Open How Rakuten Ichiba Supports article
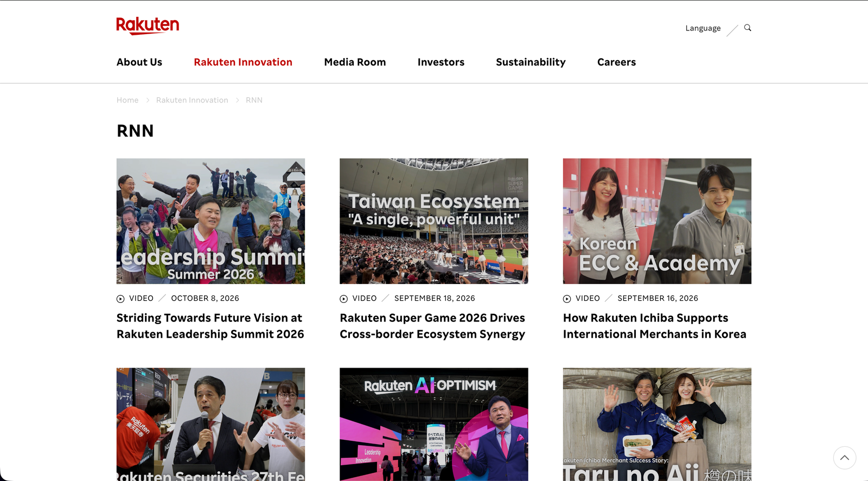 [655, 326]
